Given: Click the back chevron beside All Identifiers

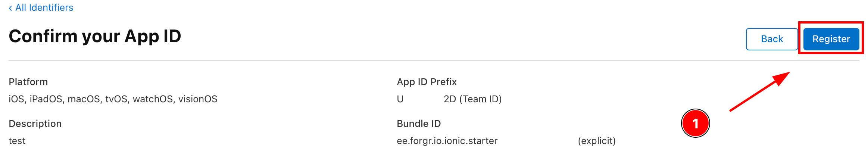Looking at the screenshot, I should point(10,8).
